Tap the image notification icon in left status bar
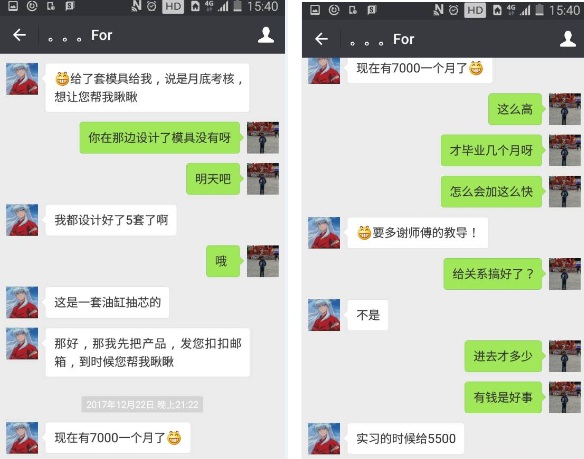 tap(13, 6)
